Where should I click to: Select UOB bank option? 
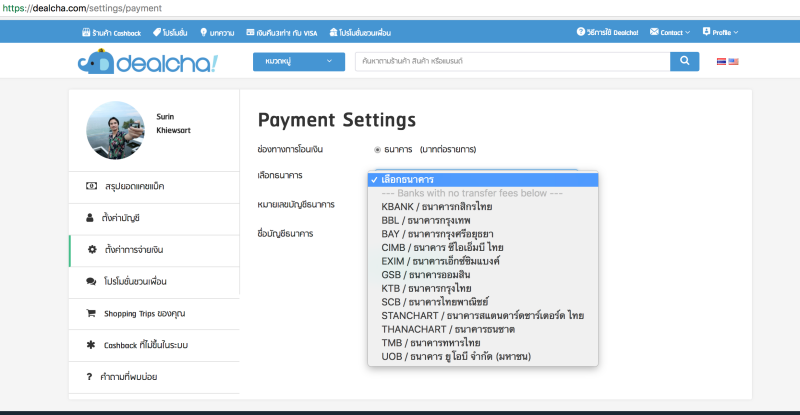coord(483,356)
